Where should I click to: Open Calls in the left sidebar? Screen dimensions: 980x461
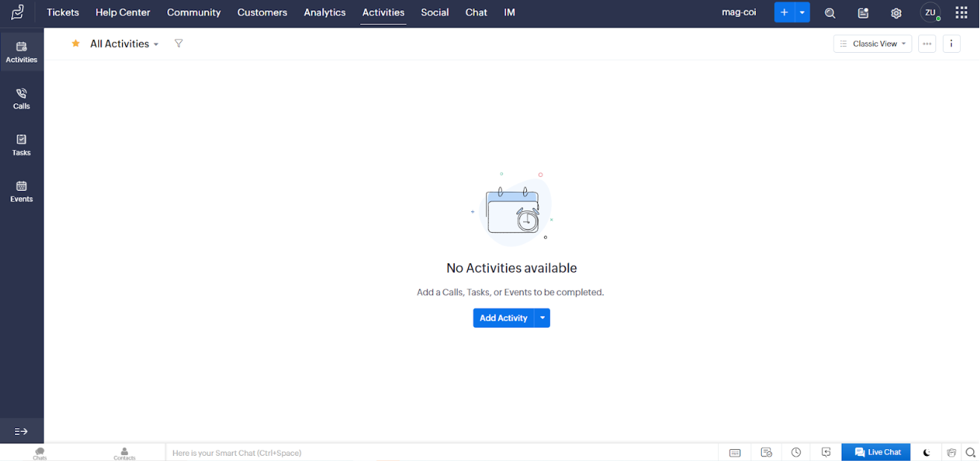[22, 98]
